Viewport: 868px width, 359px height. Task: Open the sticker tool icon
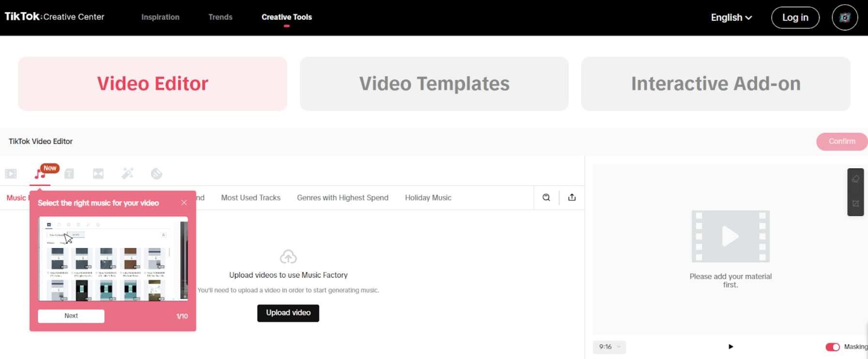(x=156, y=173)
